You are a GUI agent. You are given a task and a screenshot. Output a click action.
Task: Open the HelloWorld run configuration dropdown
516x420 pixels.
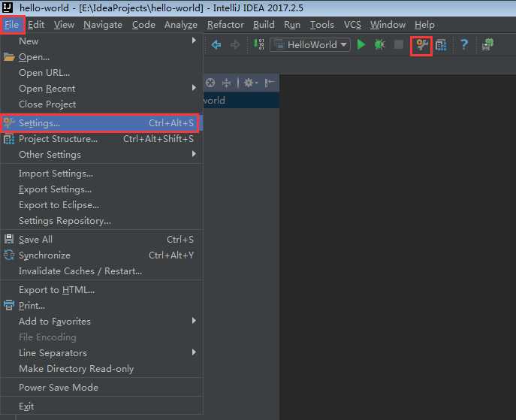point(309,44)
